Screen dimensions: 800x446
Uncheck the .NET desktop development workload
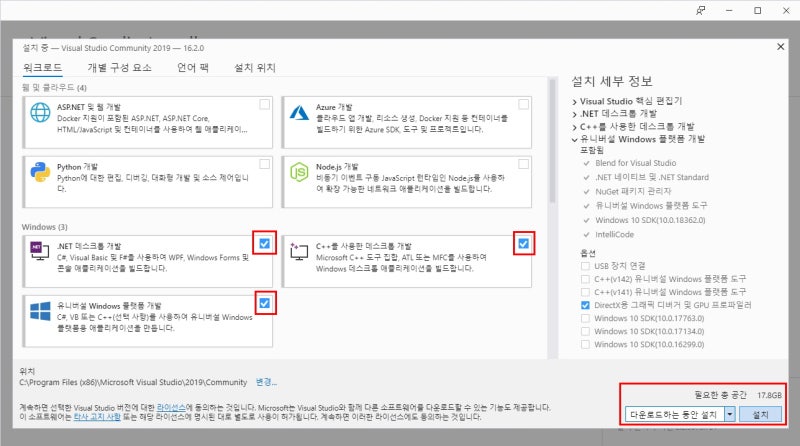pos(265,243)
